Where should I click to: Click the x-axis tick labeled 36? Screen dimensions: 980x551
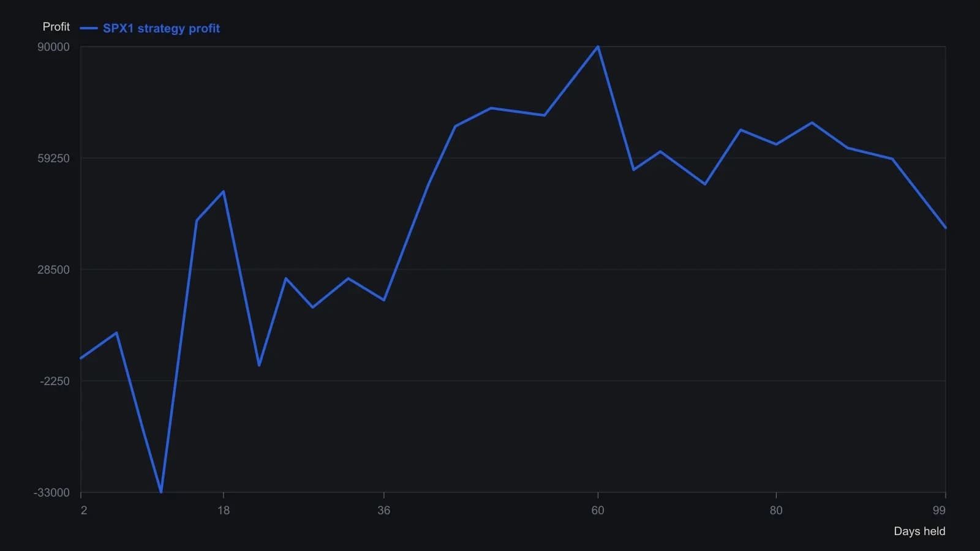coord(384,511)
